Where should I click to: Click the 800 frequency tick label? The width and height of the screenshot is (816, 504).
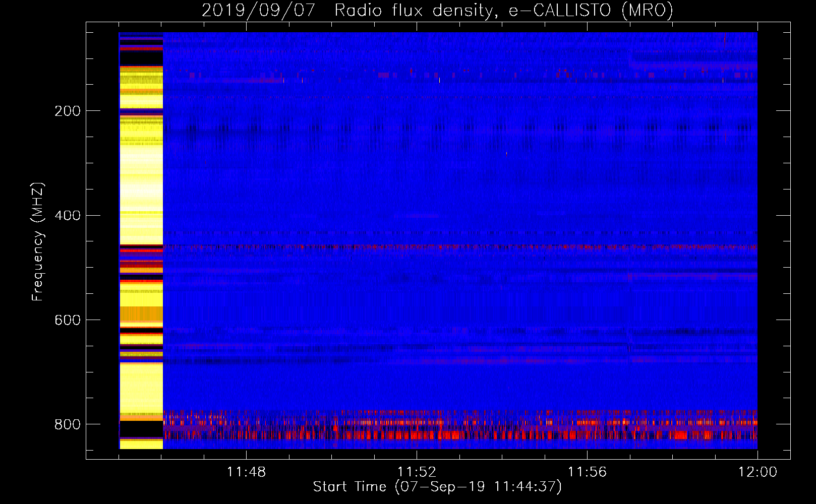68,425
